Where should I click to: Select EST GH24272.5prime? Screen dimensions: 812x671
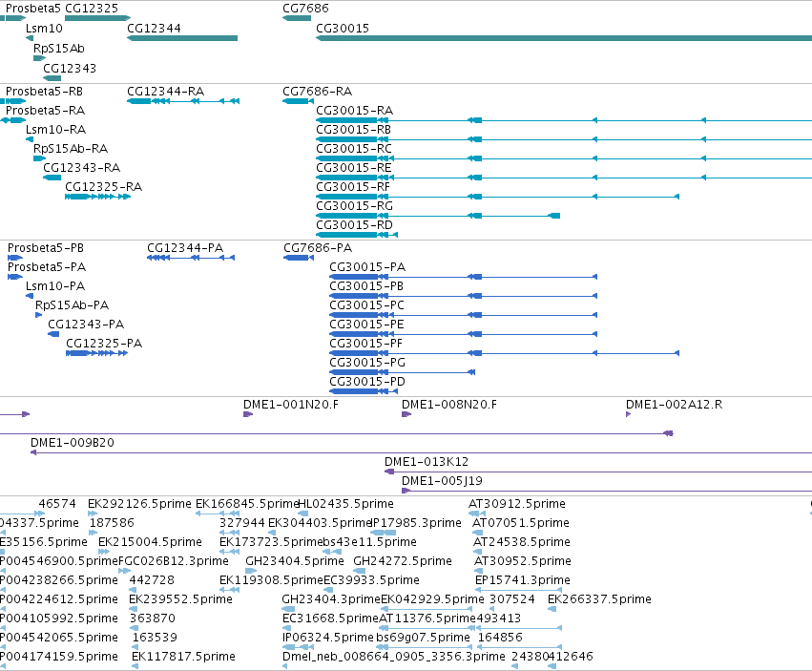pos(403,561)
